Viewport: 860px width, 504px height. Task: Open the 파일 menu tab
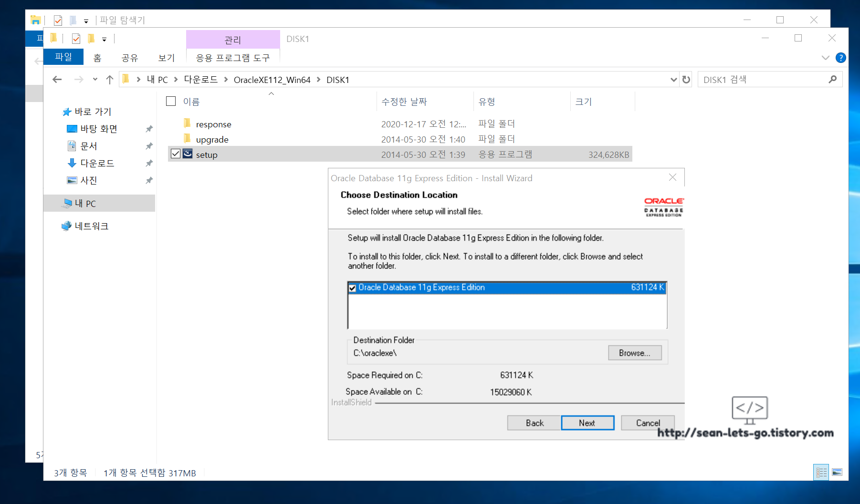click(x=63, y=57)
